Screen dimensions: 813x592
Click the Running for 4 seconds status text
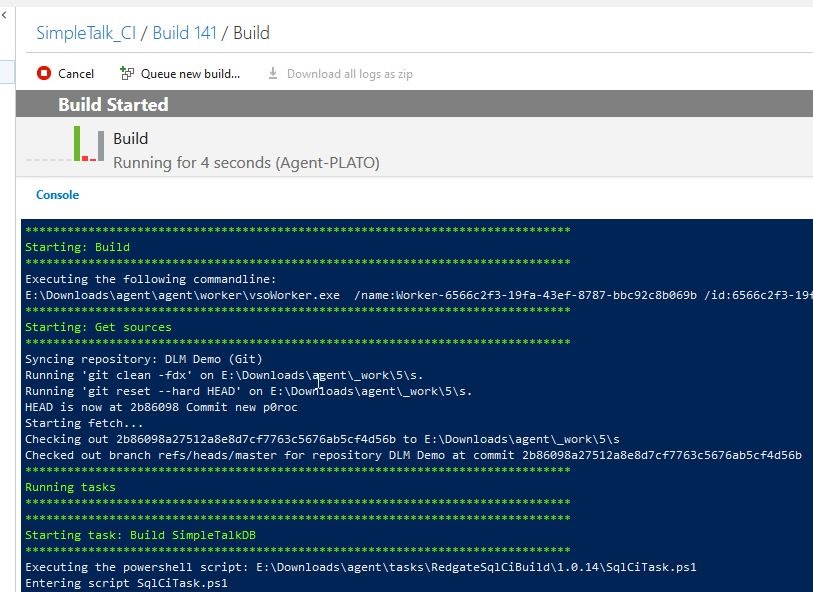coord(246,162)
